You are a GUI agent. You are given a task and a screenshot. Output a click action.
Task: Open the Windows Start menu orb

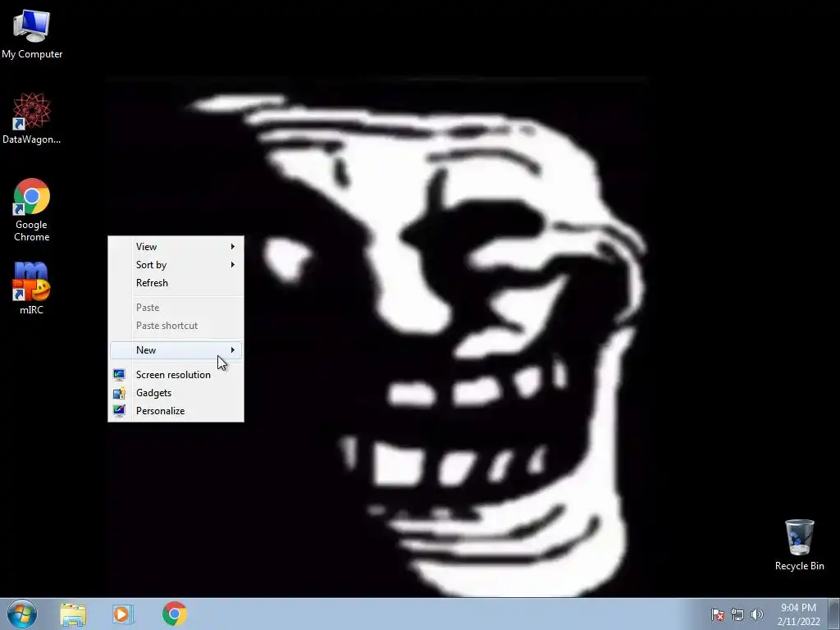point(22,614)
